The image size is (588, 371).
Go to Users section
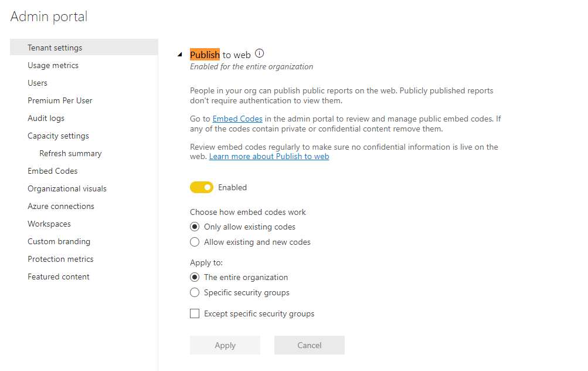(x=38, y=83)
